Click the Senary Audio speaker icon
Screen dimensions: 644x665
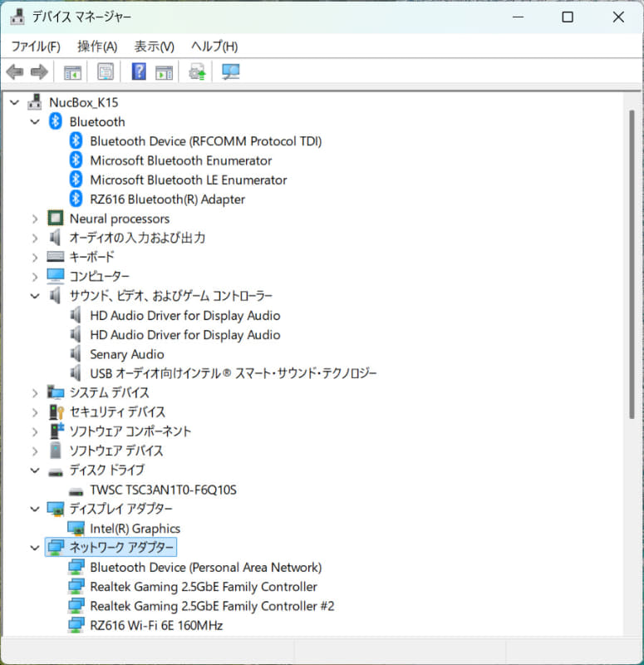(76, 354)
